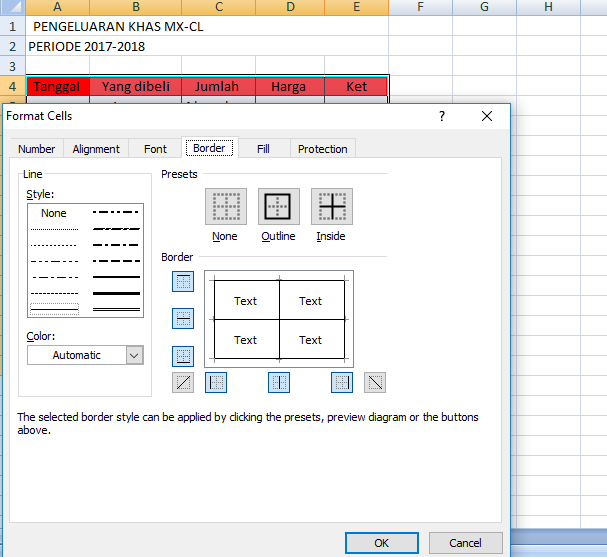The image size is (607, 557).
Task: Toggle diagonal up border button
Action: click(183, 382)
